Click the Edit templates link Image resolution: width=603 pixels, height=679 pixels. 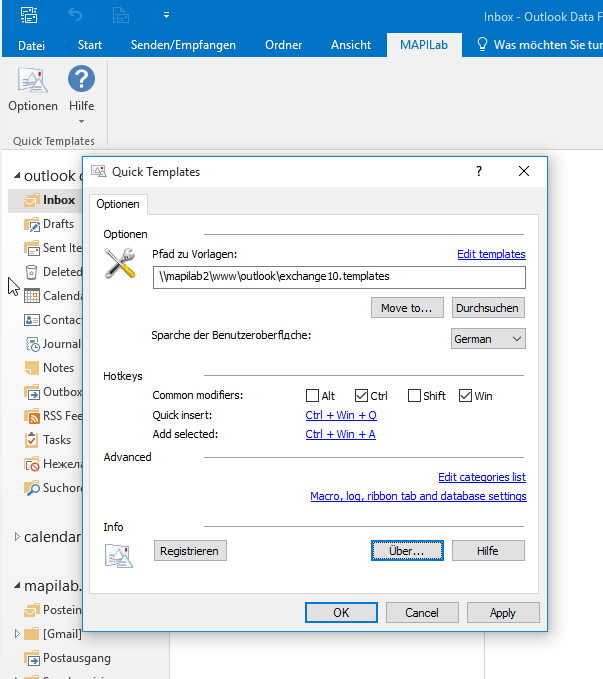491,254
